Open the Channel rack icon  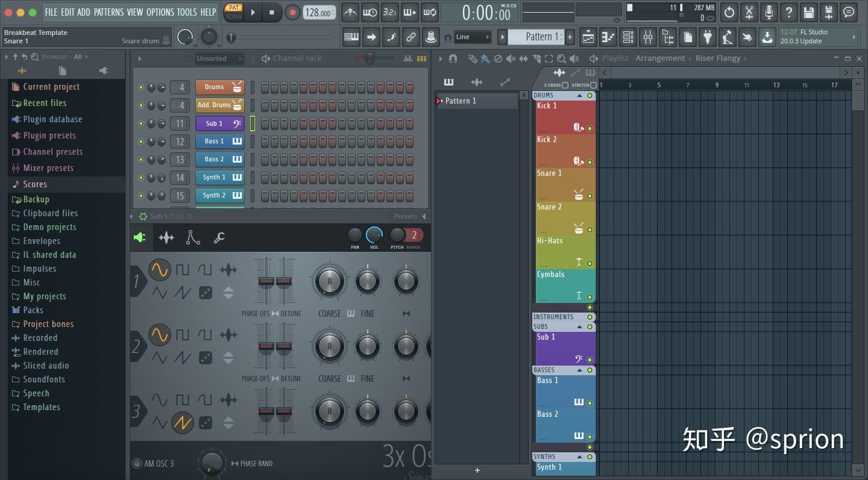pos(628,37)
